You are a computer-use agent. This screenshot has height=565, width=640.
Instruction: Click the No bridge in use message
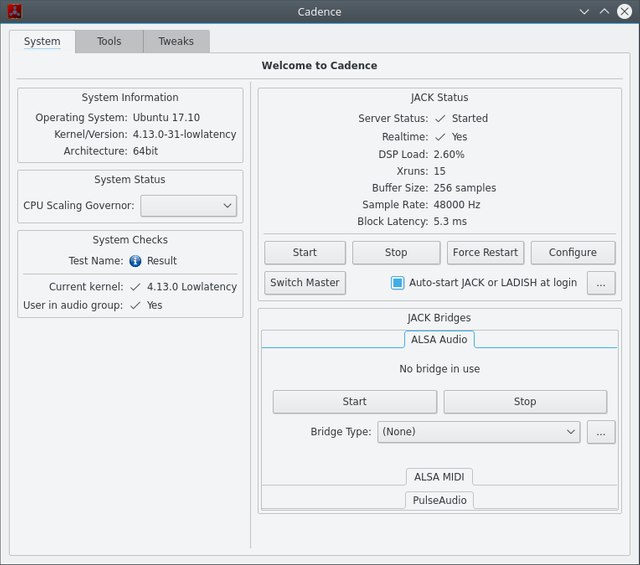[440, 369]
